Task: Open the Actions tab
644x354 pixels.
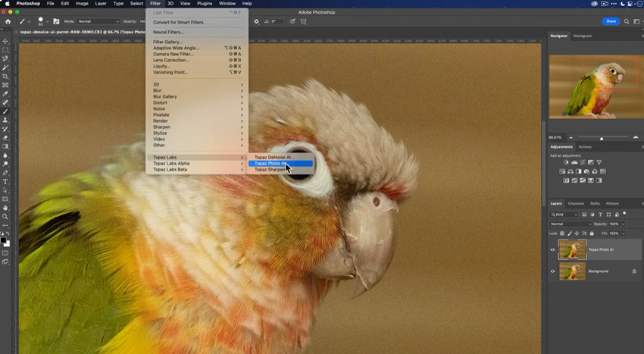Action: [x=585, y=147]
